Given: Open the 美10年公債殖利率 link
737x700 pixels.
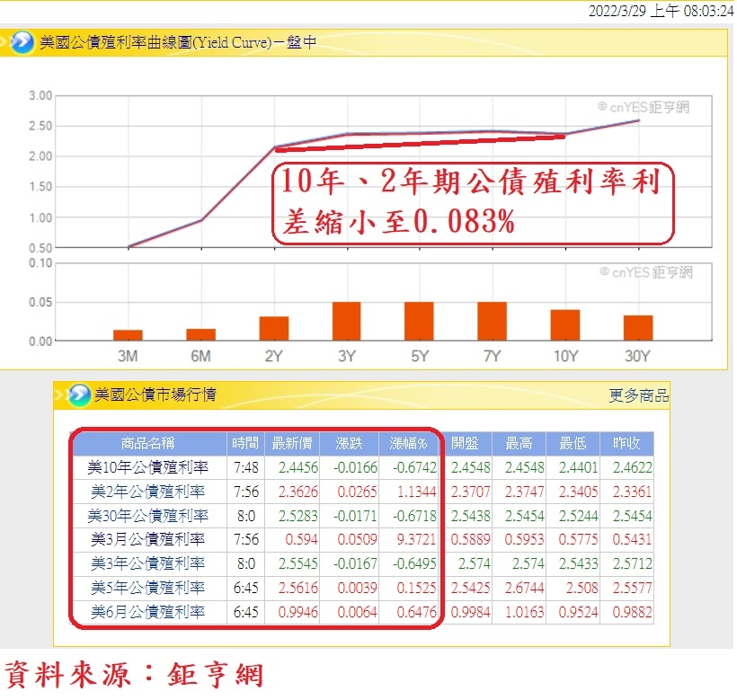Looking at the screenshot, I should pyautogui.click(x=147, y=467).
